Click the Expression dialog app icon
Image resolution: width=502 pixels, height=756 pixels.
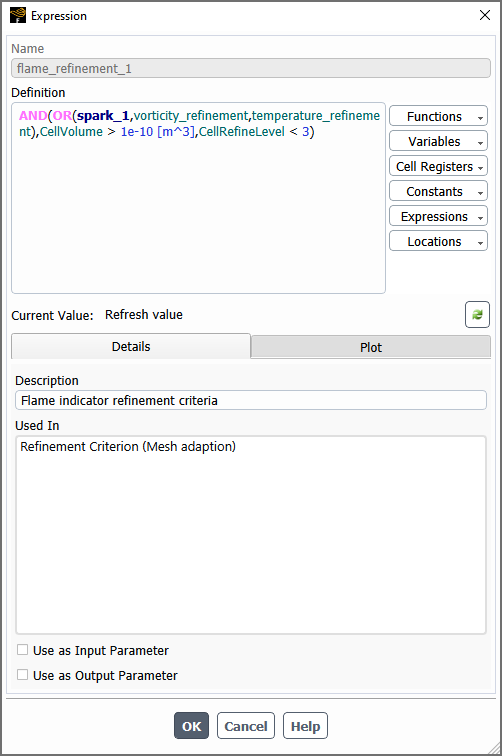pyautogui.click(x=18, y=15)
